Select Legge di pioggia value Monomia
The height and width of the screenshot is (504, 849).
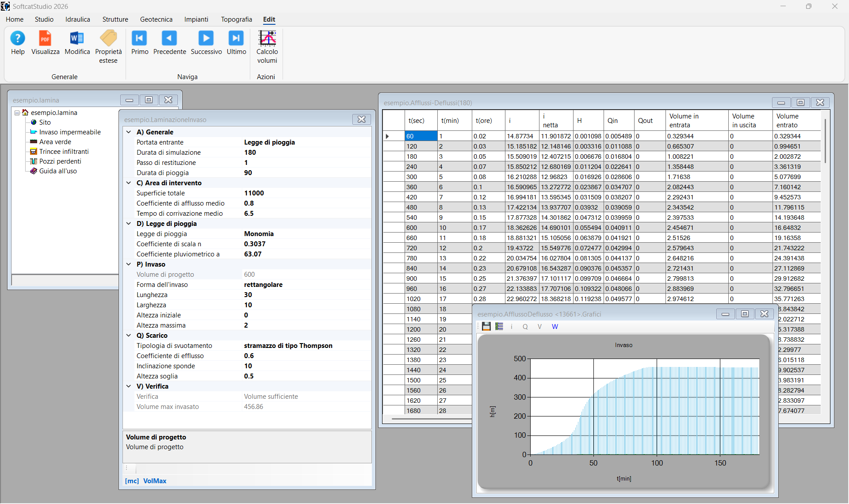306,234
